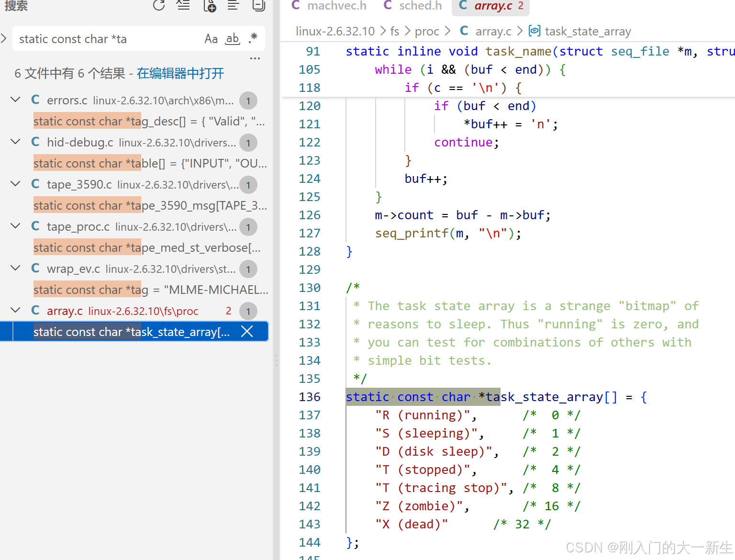Open results in editor link

pyautogui.click(x=180, y=73)
